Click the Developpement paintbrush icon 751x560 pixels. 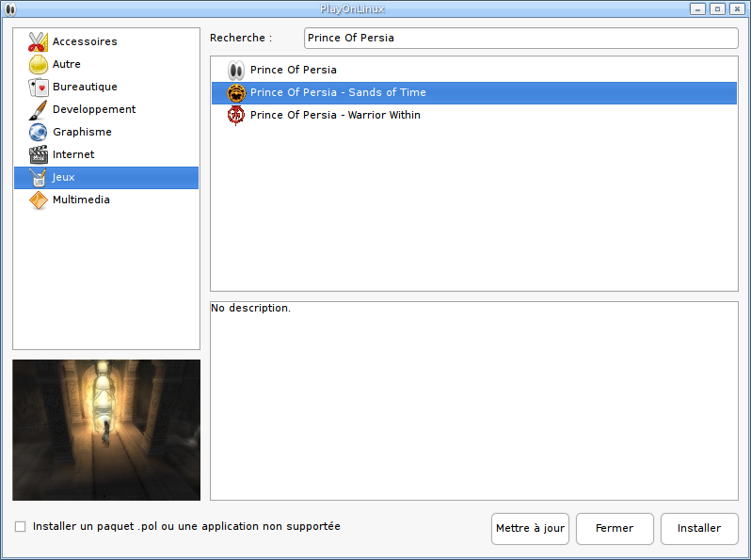38,109
